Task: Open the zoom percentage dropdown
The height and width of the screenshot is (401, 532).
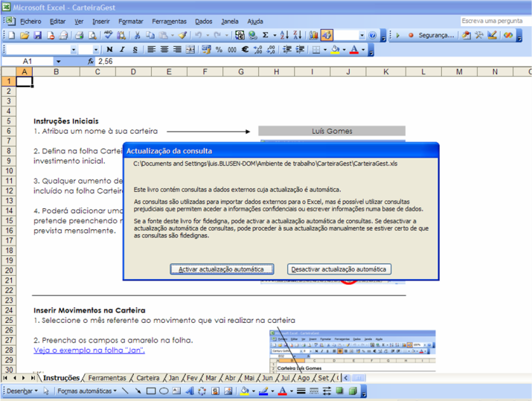Action: tap(362, 35)
